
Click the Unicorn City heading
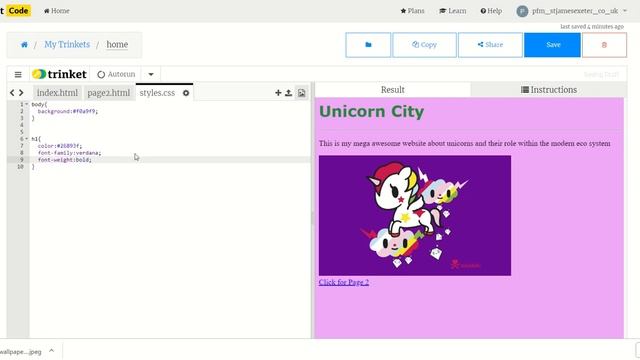[x=371, y=111]
